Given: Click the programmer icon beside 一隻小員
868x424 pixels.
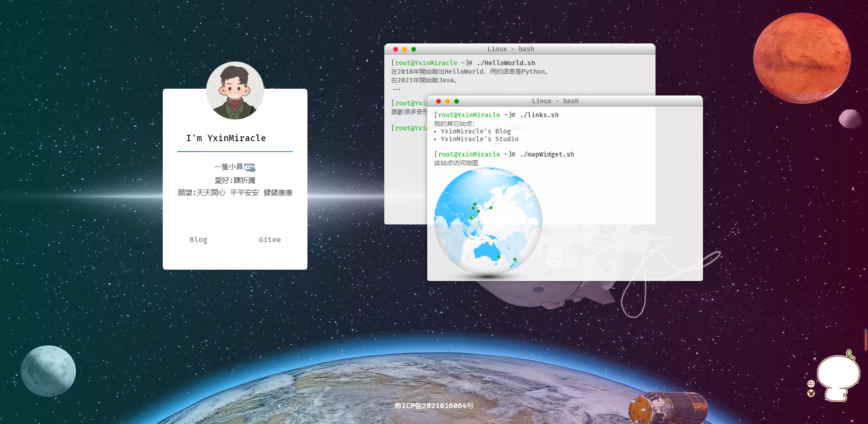Looking at the screenshot, I should click(x=250, y=167).
